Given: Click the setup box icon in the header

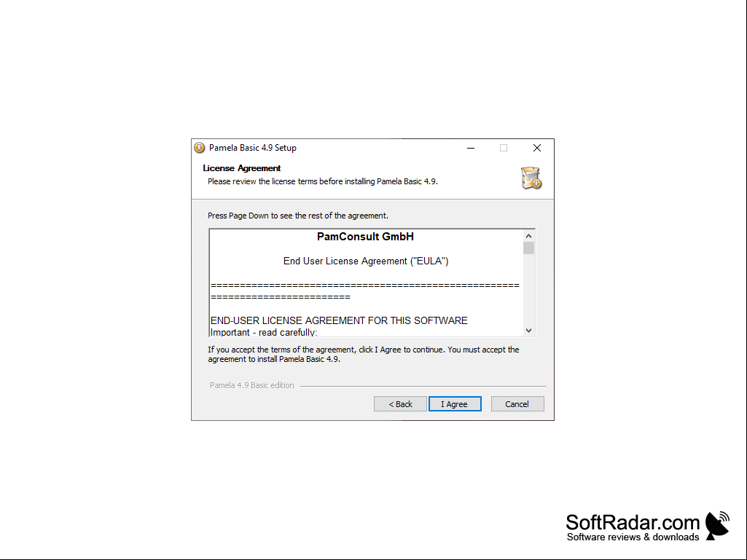Looking at the screenshot, I should click(x=531, y=178).
